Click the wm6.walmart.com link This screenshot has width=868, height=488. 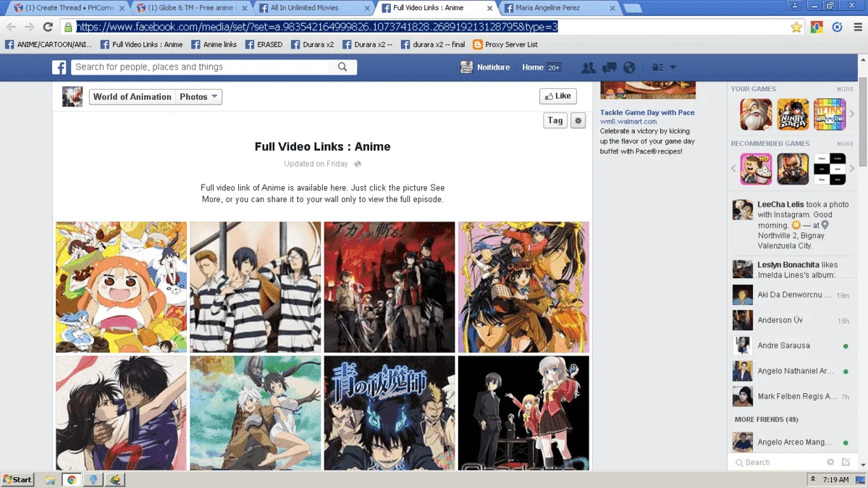click(x=628, y=122)
